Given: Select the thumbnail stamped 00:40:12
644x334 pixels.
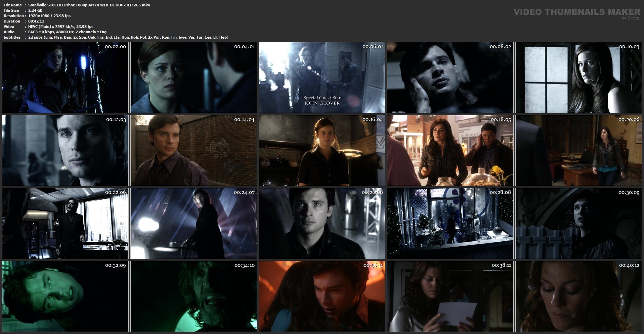Looking at the screenshot, I should coord(578,296).
